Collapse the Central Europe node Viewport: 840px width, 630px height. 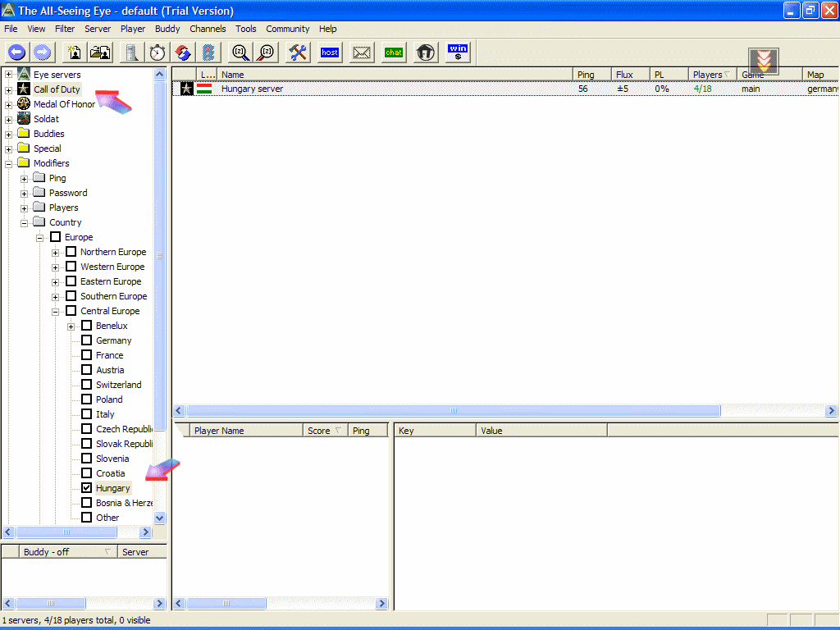55,312
